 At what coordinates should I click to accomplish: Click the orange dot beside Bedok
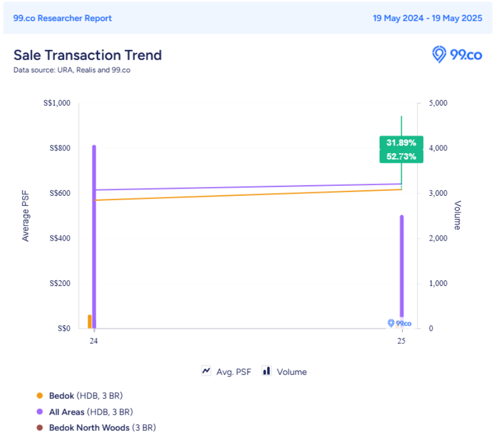click(x=39, y=396)
